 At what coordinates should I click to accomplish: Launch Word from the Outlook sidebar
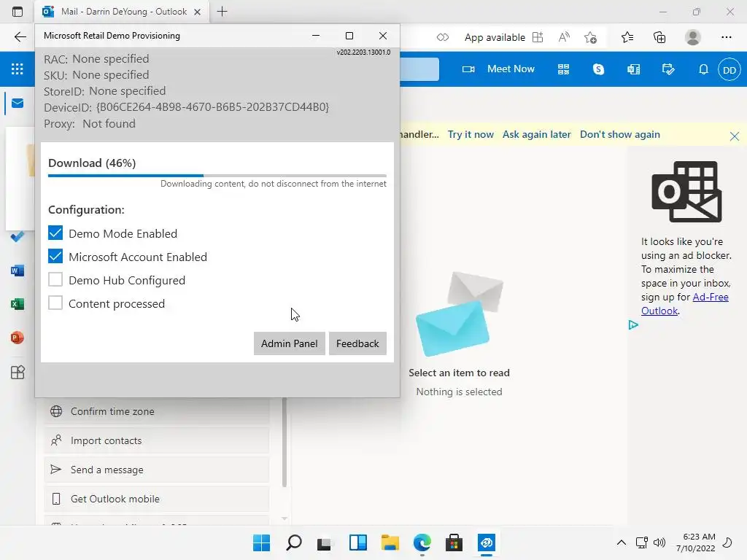point(18,271)
